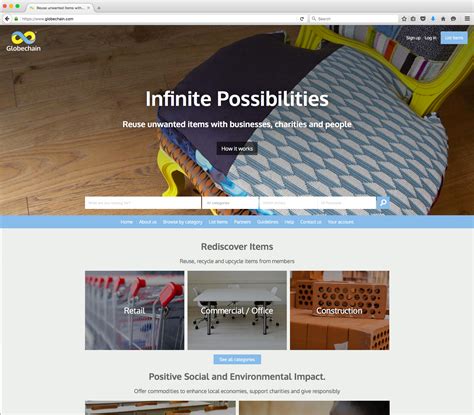Screen dimensions: 474x415
Task: Click the How it works button
Action: (x=237, y=149)
